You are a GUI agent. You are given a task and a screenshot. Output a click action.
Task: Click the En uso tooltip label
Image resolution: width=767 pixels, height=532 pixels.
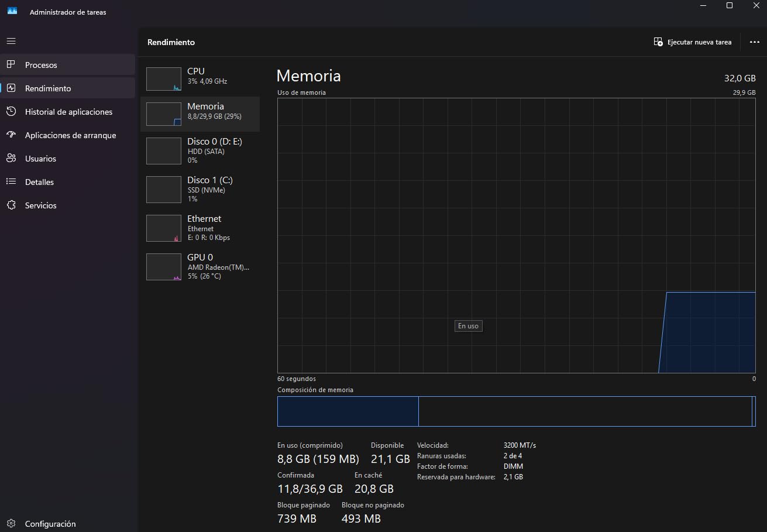468,326
